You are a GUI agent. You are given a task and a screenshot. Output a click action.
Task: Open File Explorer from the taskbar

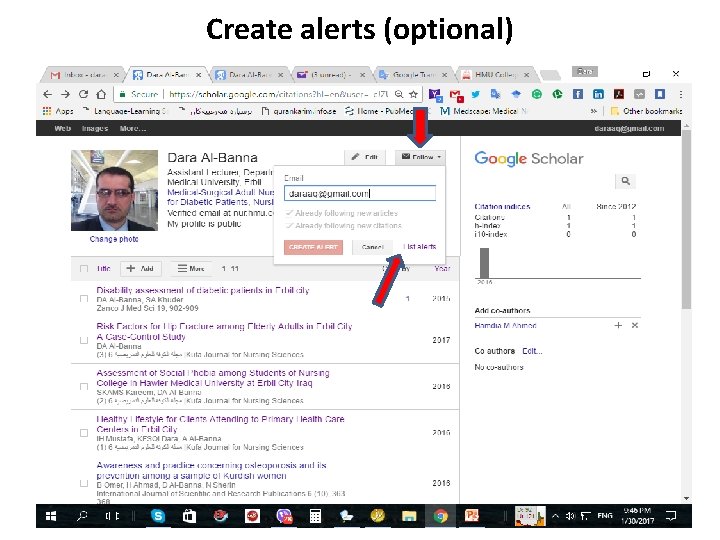click(409, 516)
